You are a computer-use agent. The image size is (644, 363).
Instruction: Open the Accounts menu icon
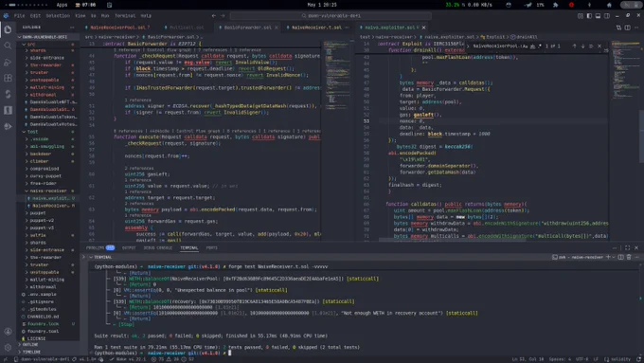coord(8,332)
